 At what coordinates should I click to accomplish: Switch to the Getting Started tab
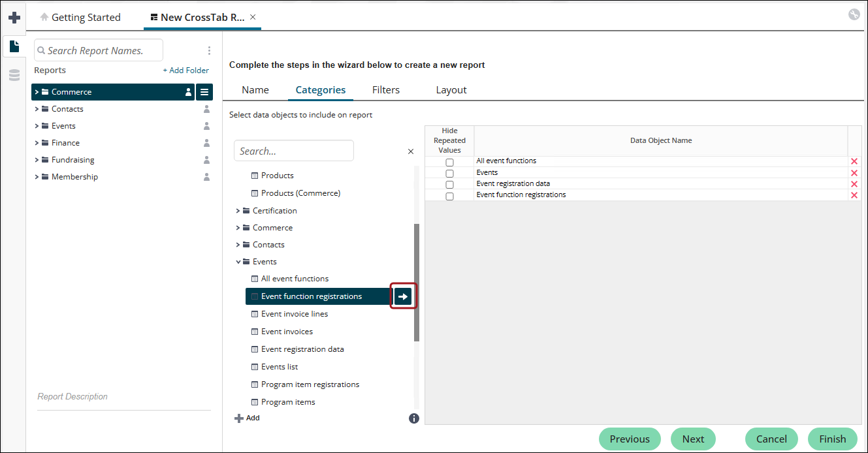(x=80, y=18)
